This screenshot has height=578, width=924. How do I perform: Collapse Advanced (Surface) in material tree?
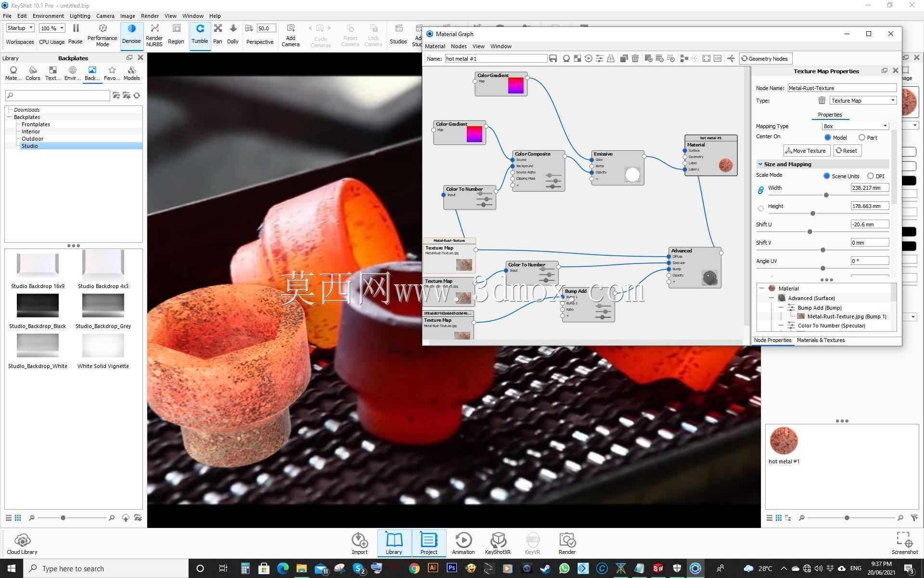[771, 298]
